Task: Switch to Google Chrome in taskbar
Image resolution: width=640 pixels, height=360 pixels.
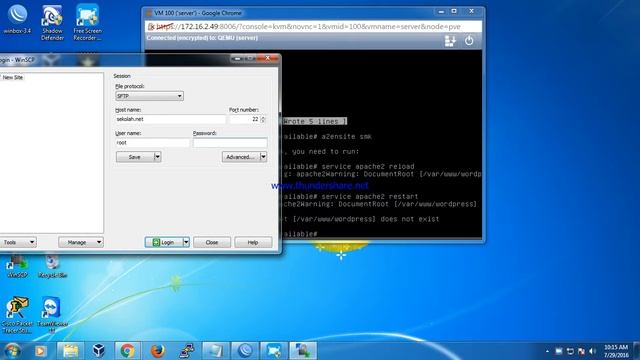Action: (127, 351)
